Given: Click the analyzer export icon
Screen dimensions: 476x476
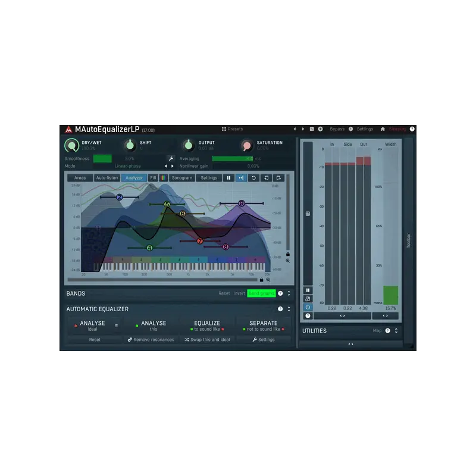Looking at the screenshot, I should (278, 178).
